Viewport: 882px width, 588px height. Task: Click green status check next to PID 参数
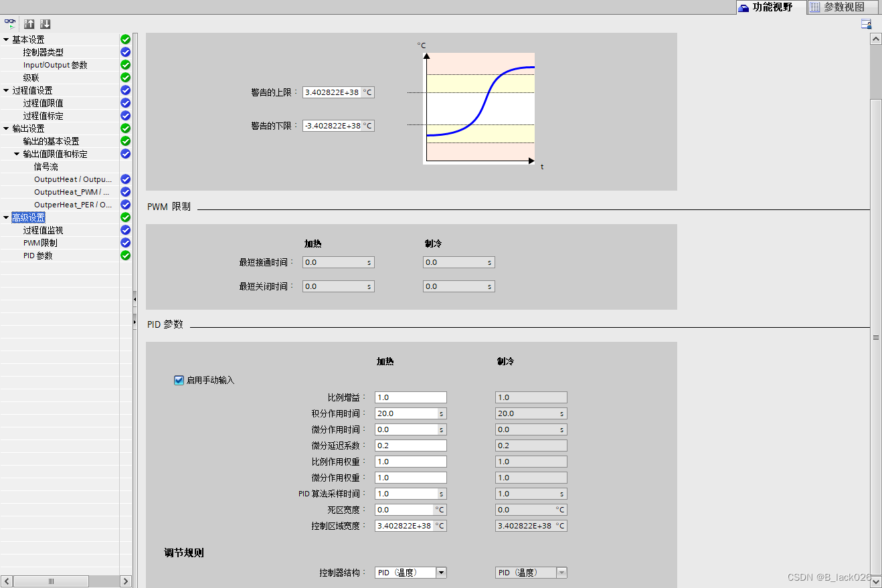(125, 256)
